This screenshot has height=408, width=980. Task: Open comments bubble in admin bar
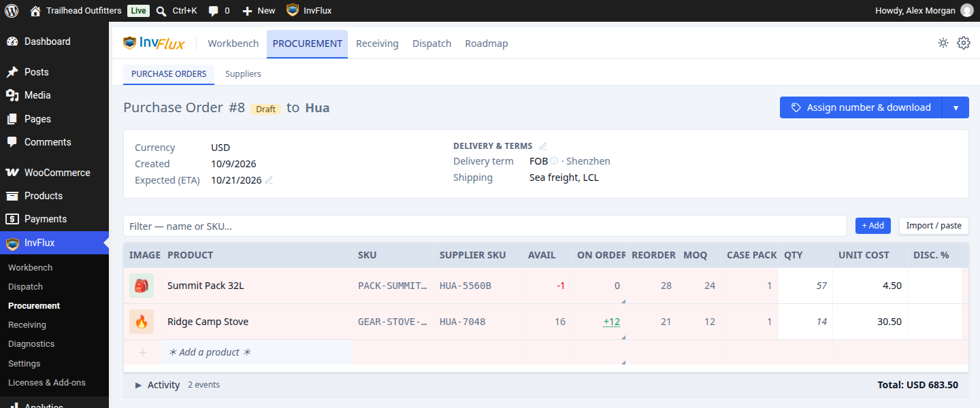[x=218, y=11]
